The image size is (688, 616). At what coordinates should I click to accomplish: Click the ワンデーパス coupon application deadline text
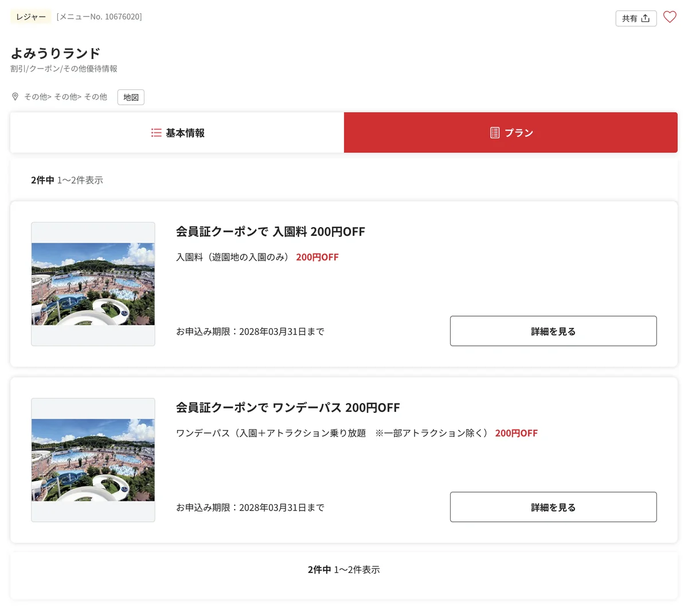(x=251, y=508)
